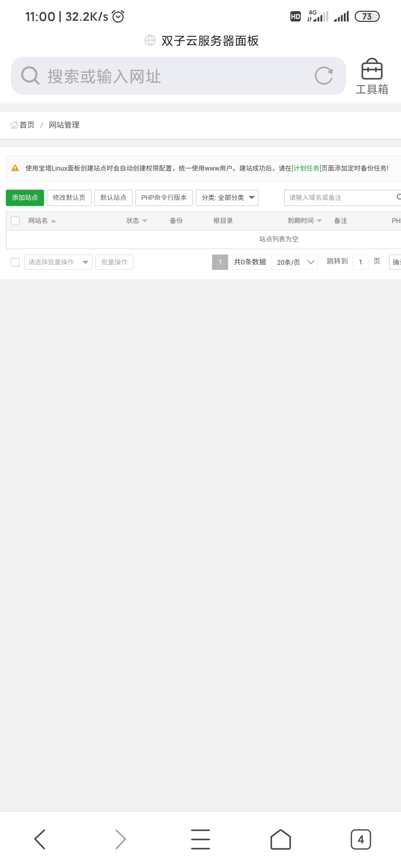Viewport: 401px width, 868px height.
Task: Click the 站点列表为空 message
Action: pos(279,239)
